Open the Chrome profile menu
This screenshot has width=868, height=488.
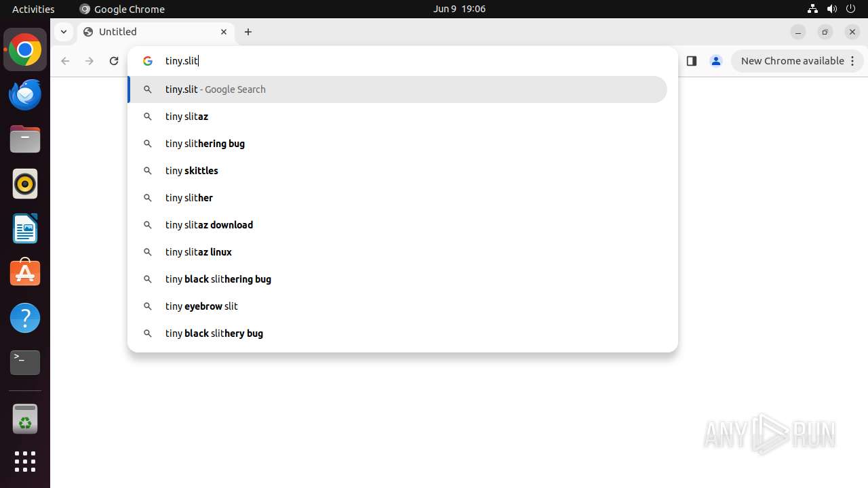click(x=716, y=61)
